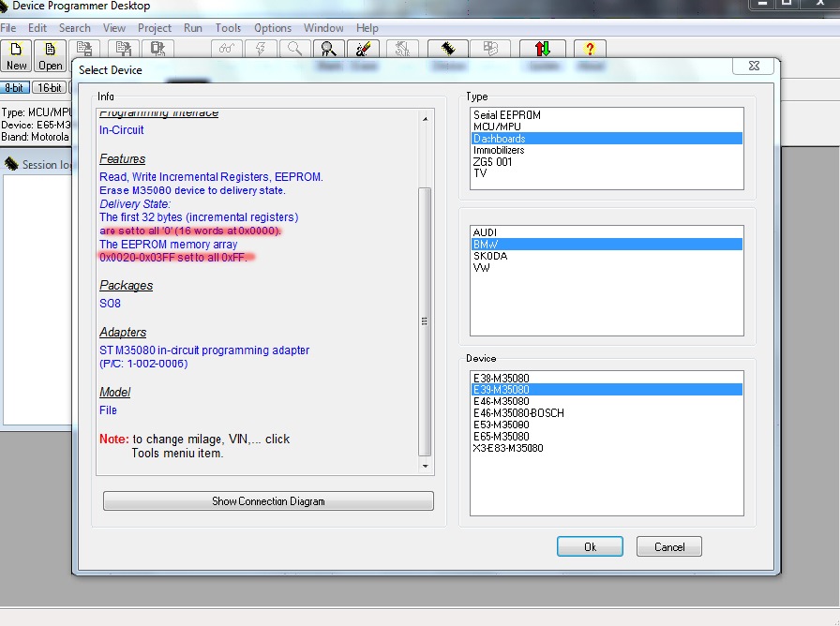Click the magnifier FF blank check icon

(329, 49)
